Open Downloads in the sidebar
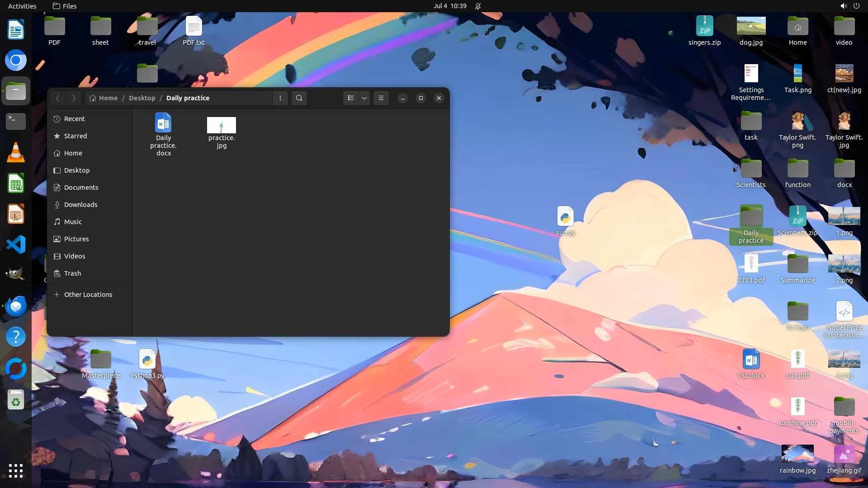This screenshot has height=488, width=868. click(80, 205)
